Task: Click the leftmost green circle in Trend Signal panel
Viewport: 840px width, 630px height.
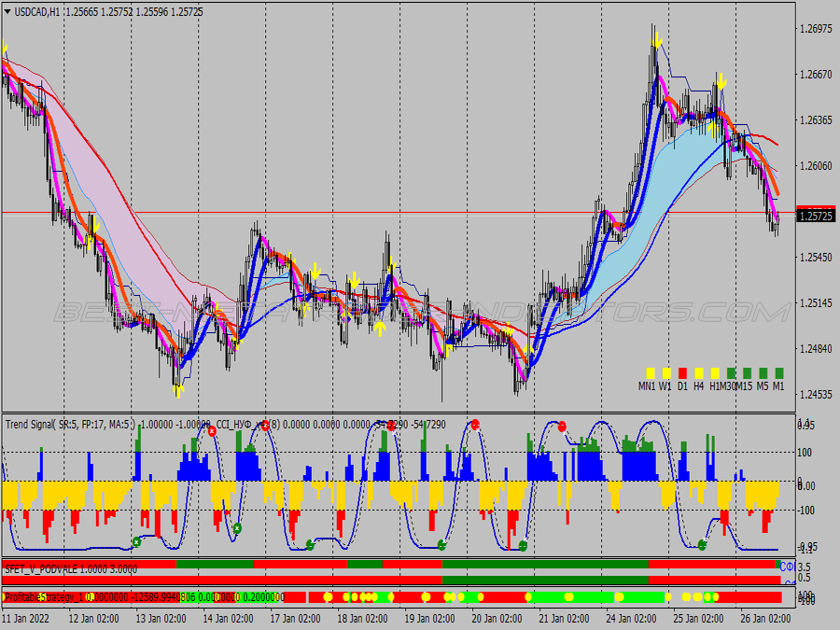Action: 136,541
